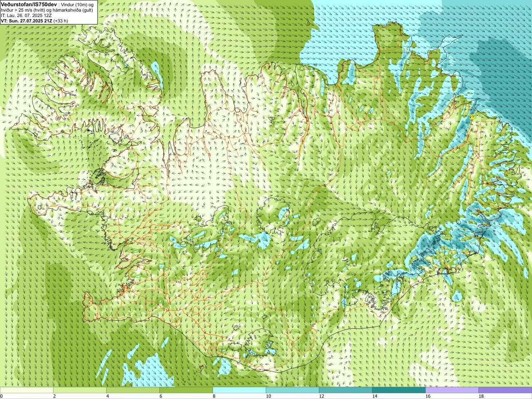This screenshot has height=399, width=532.
Task: Click the pale yellow 0–2 legend swatch
Action: (x=27, y=390)
